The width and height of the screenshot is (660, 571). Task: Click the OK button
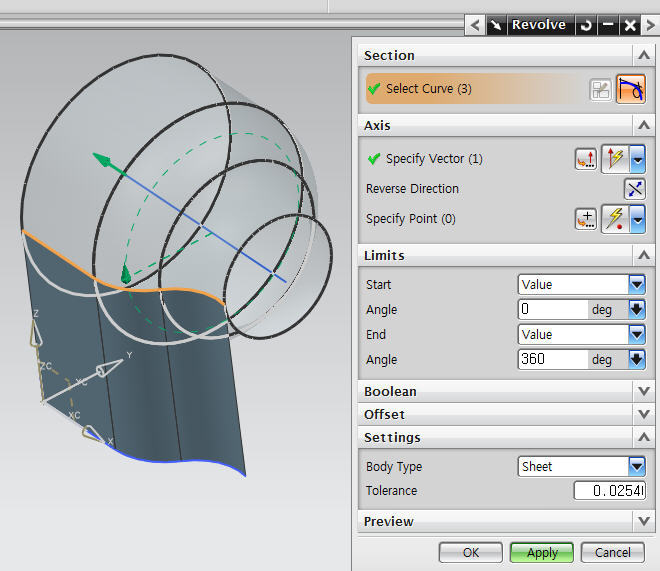coord(470,552)
